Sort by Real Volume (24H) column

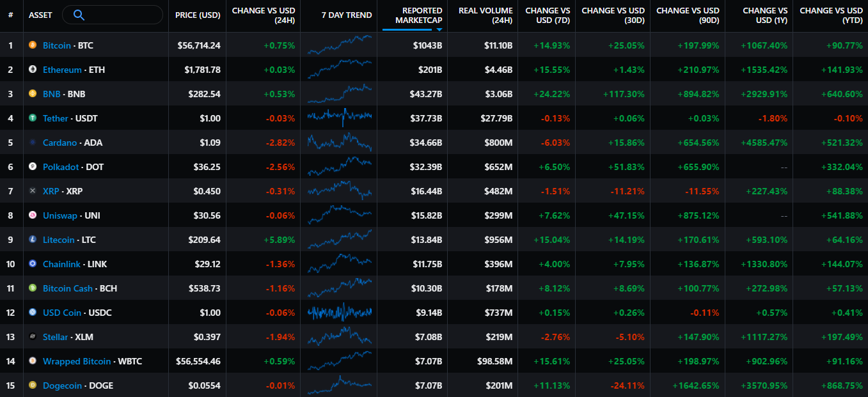tap(485, 15)
